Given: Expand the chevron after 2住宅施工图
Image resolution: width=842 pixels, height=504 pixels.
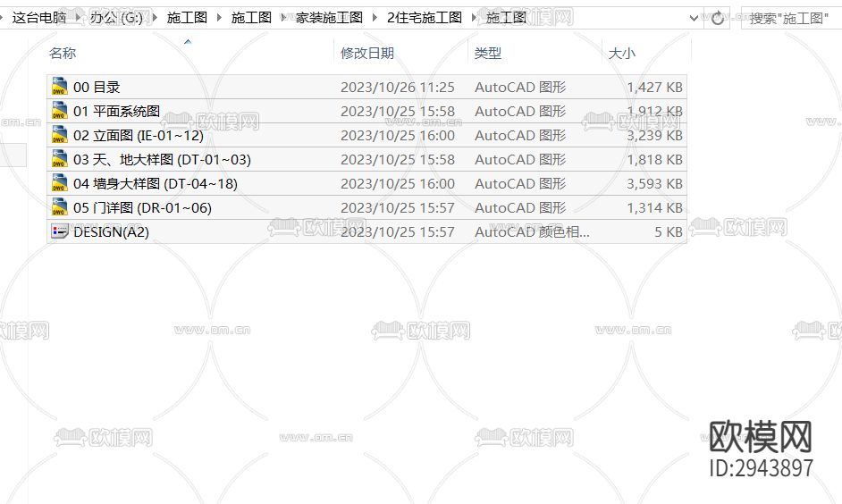Looking at the screenshot, I should [x=474, y=18].
